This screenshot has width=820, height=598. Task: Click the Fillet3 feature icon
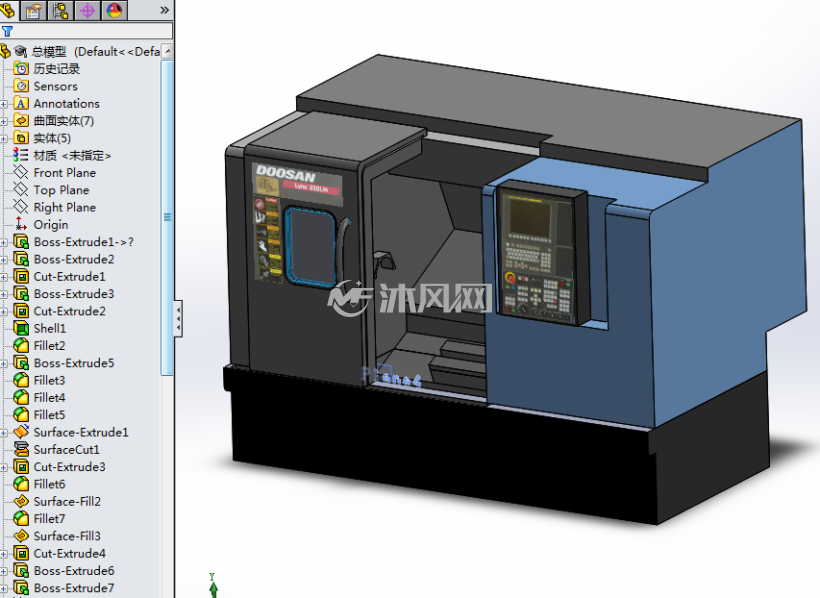point(21,380)
